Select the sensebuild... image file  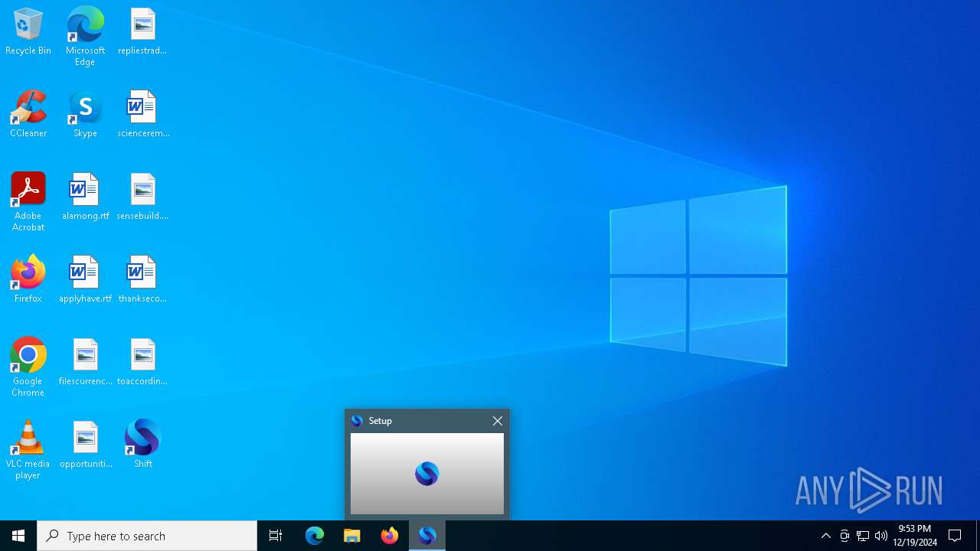142,197
